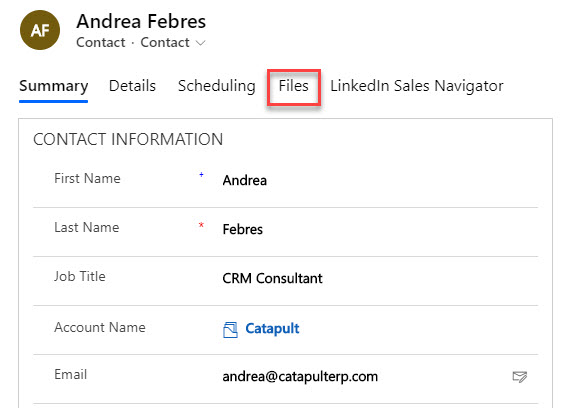Open the Details tab
Image resolution: width=572 pixels, height=408 pixels.
pyautogui.click(x=132, y=86)
